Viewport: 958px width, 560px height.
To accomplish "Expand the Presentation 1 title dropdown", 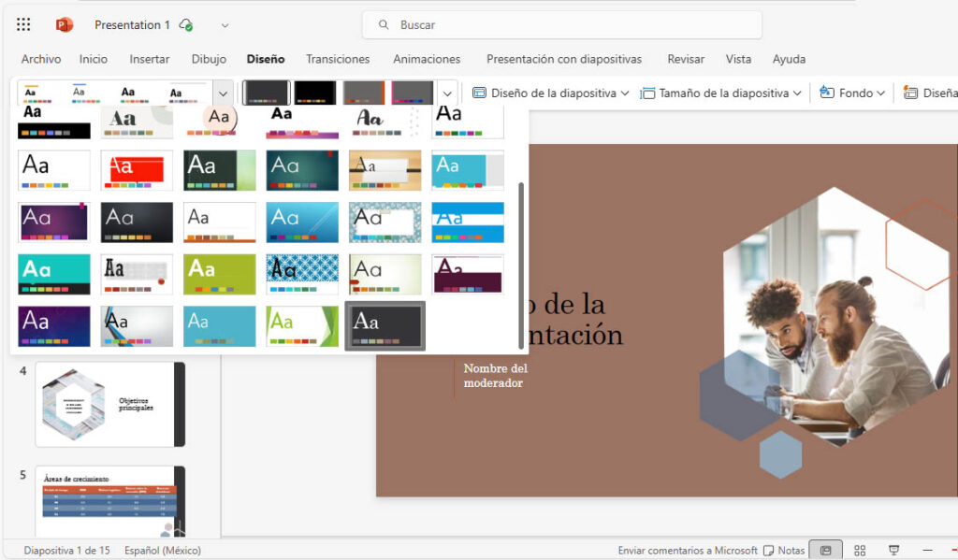I will coord(225,25).
